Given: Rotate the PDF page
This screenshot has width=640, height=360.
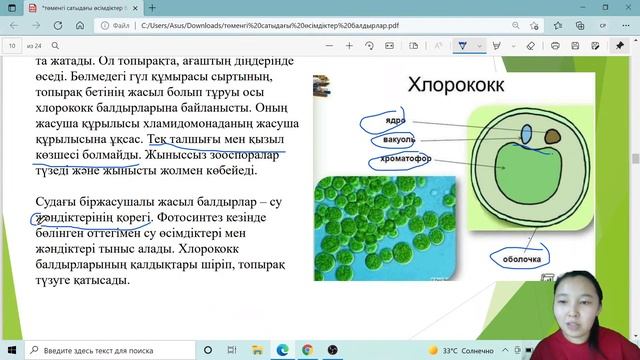Looking at the screenshot, I should (x=369, y=46).
